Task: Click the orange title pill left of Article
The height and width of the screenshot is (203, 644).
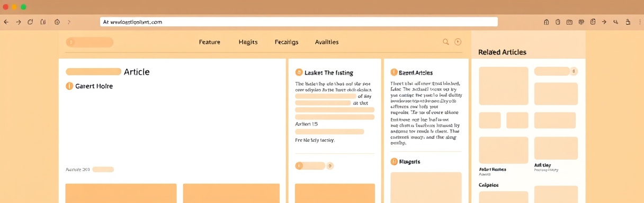Action: click(94, 71)
